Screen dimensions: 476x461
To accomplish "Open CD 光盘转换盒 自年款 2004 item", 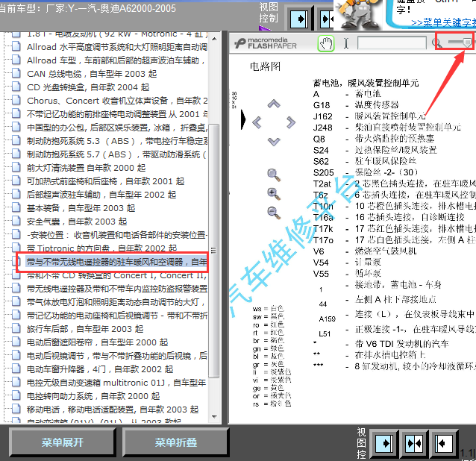I will point(88,87).
